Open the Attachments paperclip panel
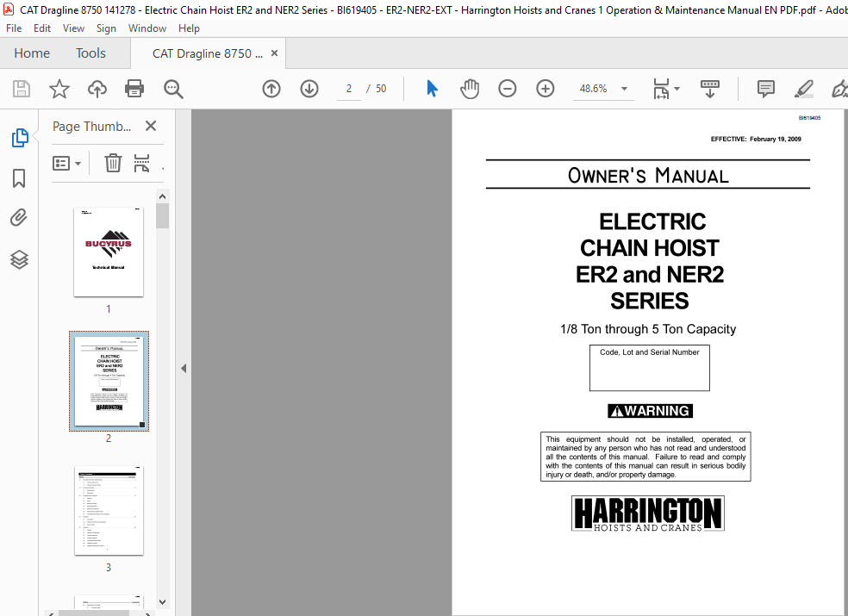Viewport: 848px width, 616px height. point(19,218)
